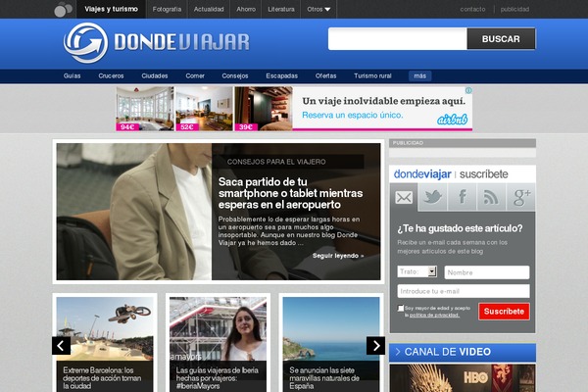Click the AdChoices info icon on banner

coord(468,90)
